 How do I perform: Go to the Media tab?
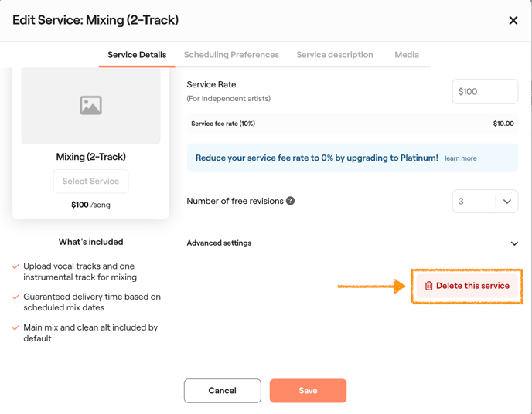point(407,55)
